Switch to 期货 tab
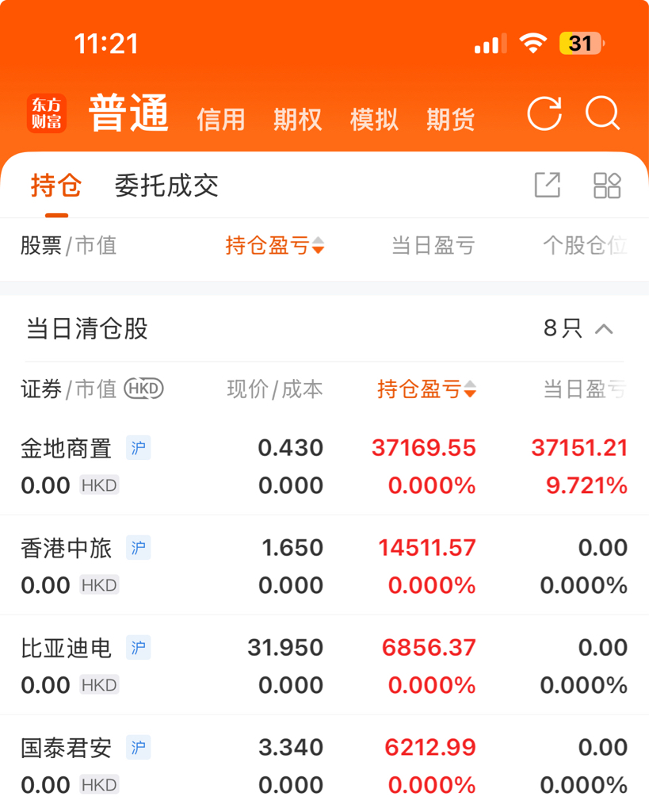 point(451,120)
